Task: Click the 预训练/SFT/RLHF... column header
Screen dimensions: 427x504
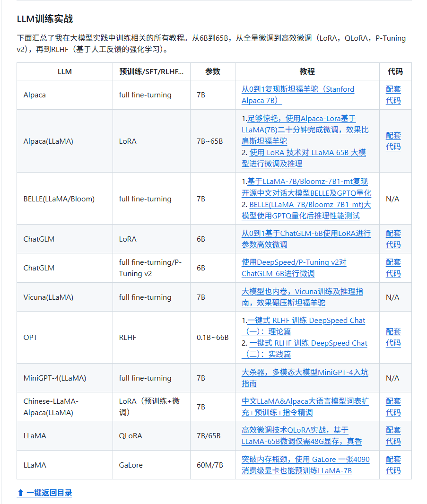Action: pos(151,71)
